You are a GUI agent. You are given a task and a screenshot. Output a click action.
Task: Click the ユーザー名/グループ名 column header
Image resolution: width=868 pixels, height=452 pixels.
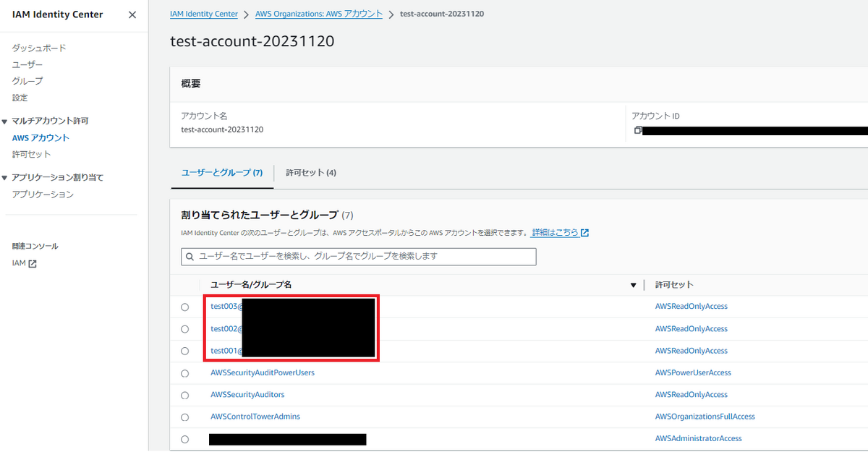click(x=251, y=285)
